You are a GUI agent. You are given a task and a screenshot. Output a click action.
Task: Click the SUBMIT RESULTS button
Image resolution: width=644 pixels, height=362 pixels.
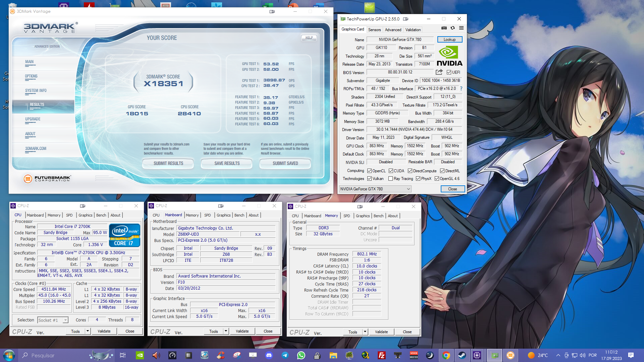click(x=168, y=163)
